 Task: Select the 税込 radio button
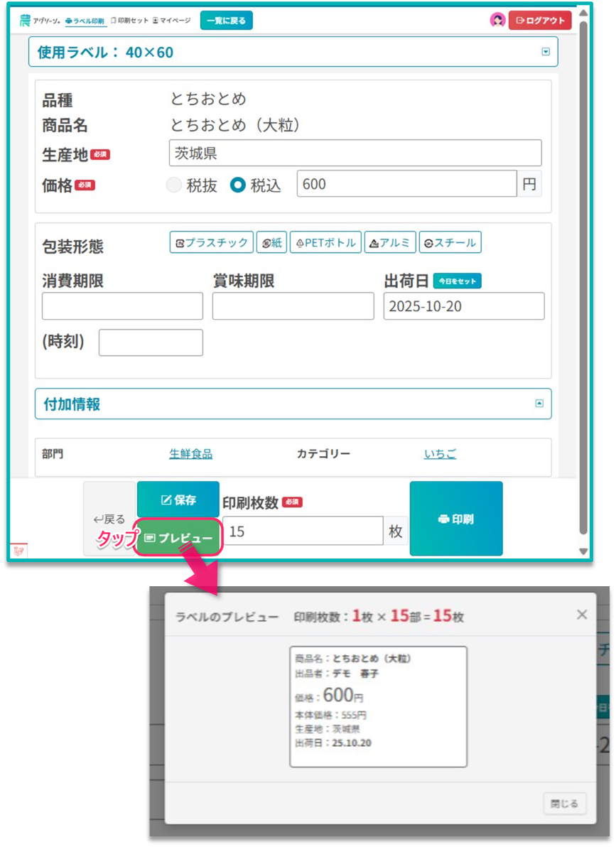coord(238,185)
